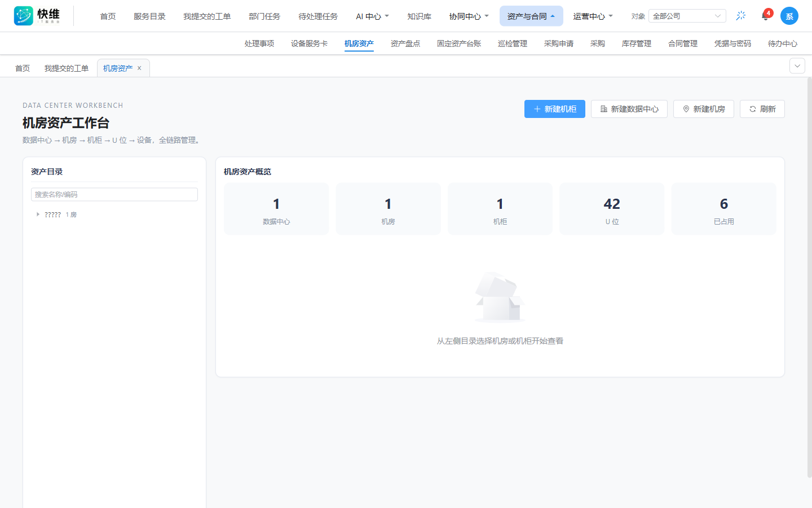Click the U 位 count card

tap(612, 209)
